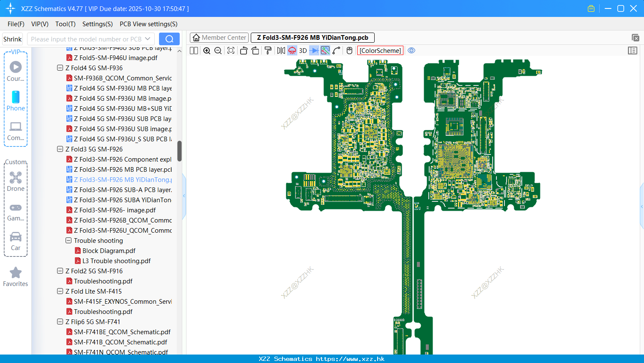Mirror the PCB view
The height and width of the screenshot is (363, 644).
pos(281,50)
